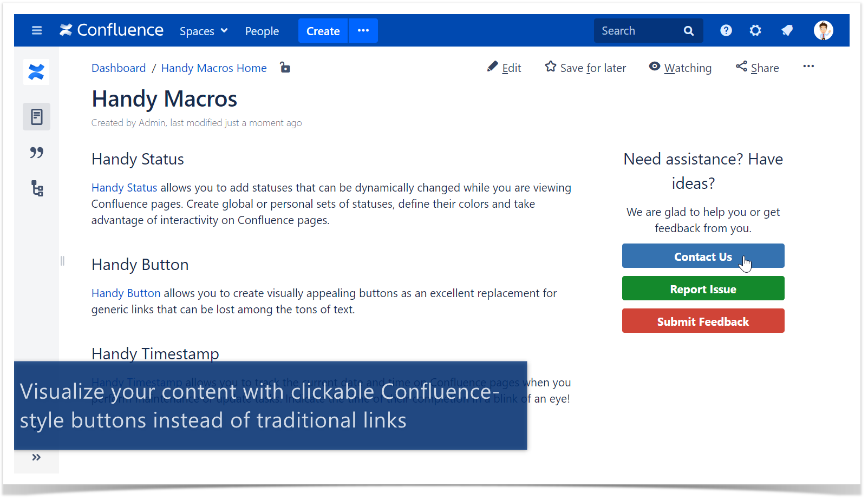The image size is (868, 500).
Task: Click the Handy Macros page title
Action: click(164, 99)
